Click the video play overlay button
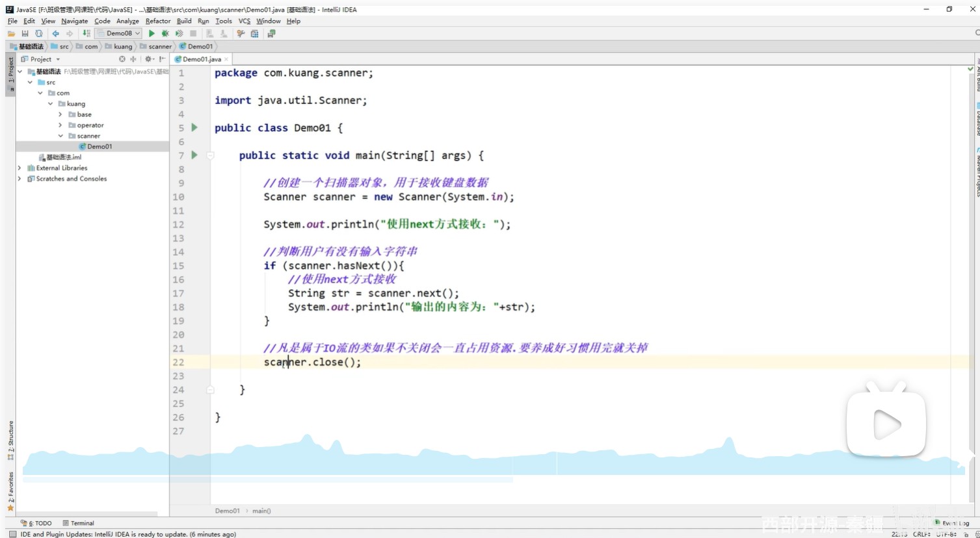Viewport: 980px width, 538px height. [886, 425]
